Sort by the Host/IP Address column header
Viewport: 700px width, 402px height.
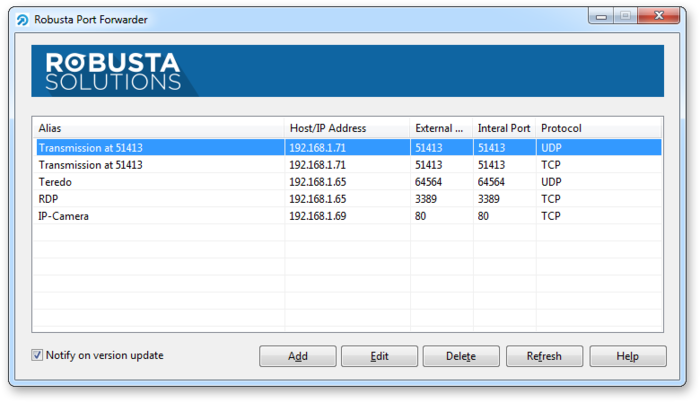346,128
